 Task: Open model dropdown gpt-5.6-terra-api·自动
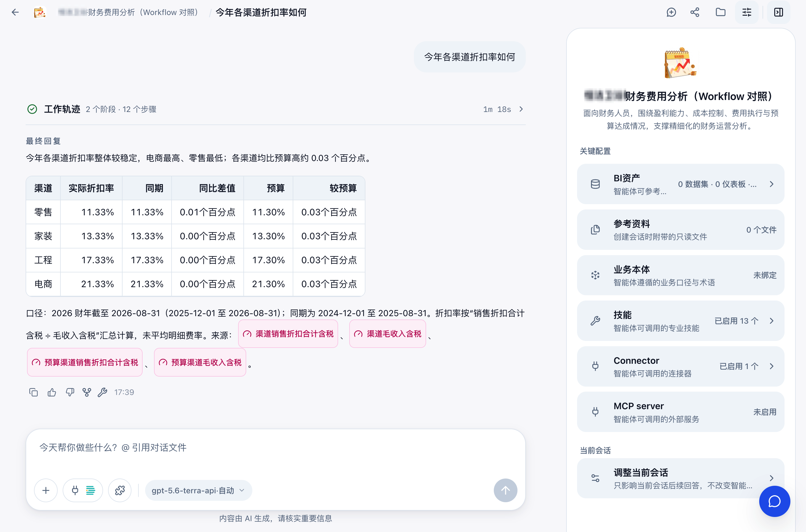pyautogui.click(x=198, y=490)
